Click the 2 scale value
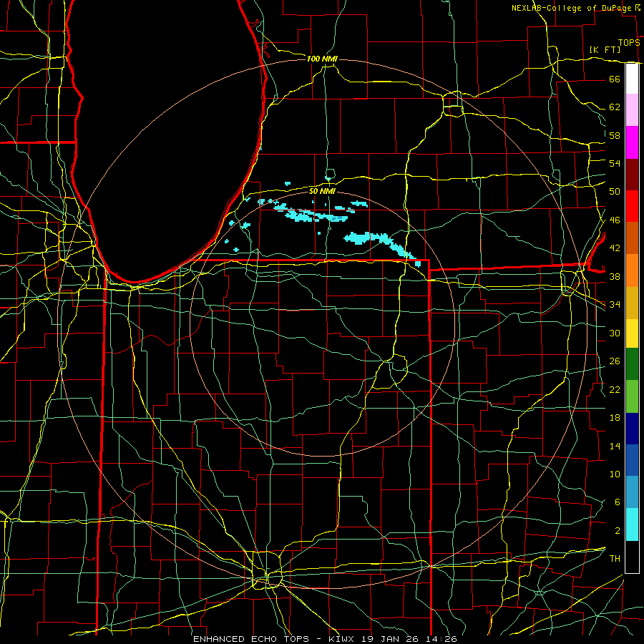Screen dimensions: 644x644 tap(617, 530)
